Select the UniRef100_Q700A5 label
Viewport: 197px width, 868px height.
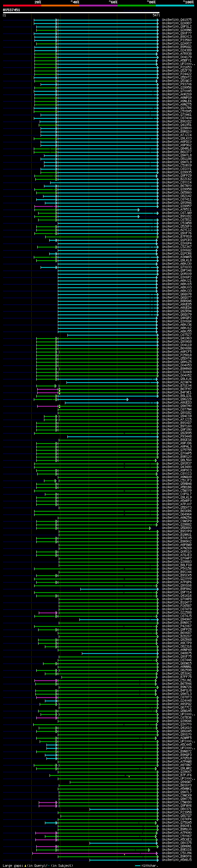(x=177, y=91)
